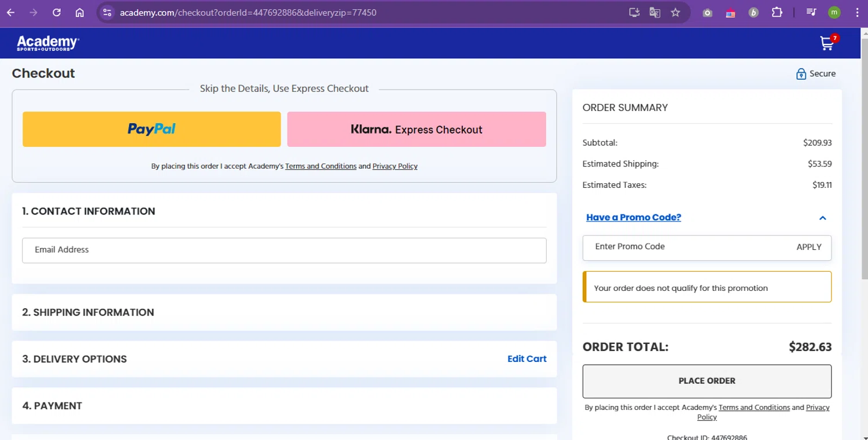This screenshot has height=440, width=868.
Task: Click the estimated taxes value $19.11
Action: click(x=822, y=186)
